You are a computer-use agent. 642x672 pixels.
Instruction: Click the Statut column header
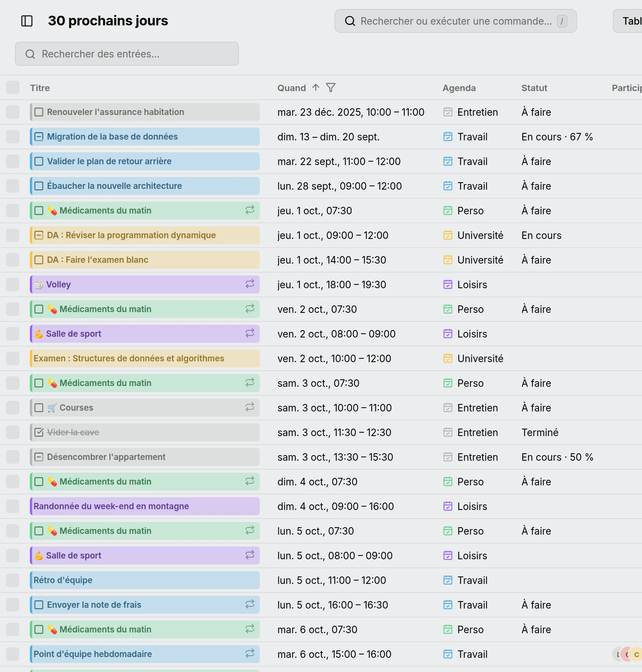tap(534, 88)
